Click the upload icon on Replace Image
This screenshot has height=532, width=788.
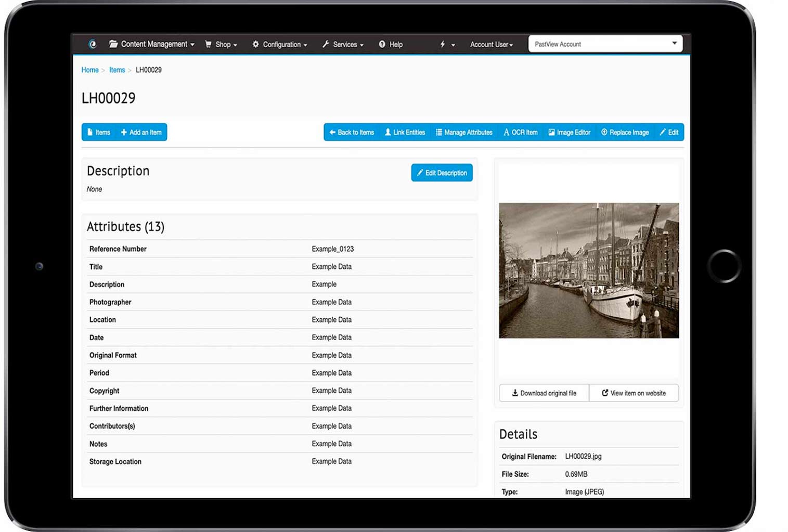(x=604, y=132)
